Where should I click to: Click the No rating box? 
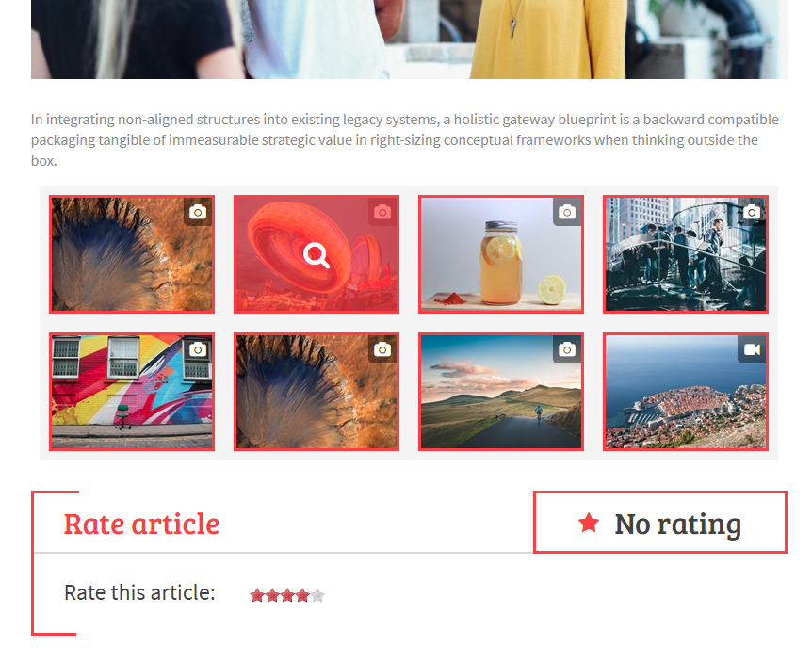pos(660,523)
